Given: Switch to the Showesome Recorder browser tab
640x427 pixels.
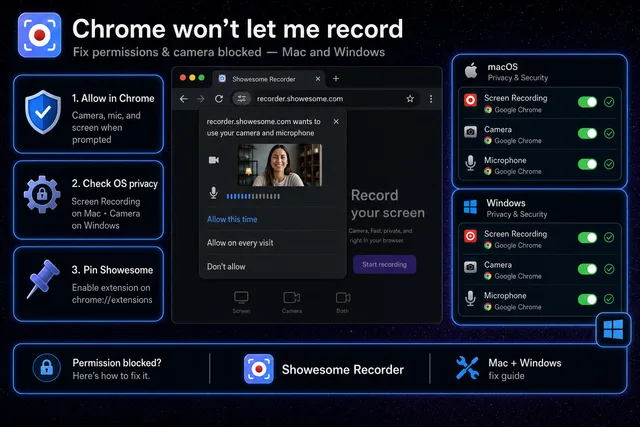Looking at the screenshot, I should (x=269, y=79).
